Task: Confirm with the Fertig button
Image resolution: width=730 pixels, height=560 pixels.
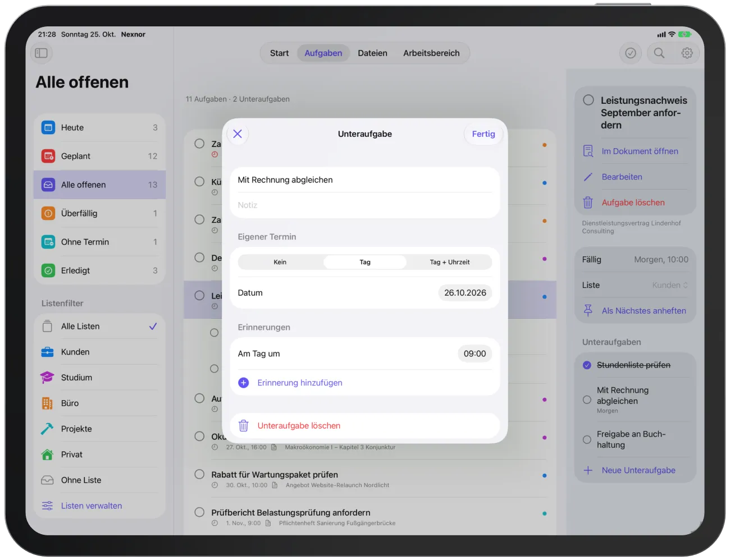Action: (x=483, y=134)
